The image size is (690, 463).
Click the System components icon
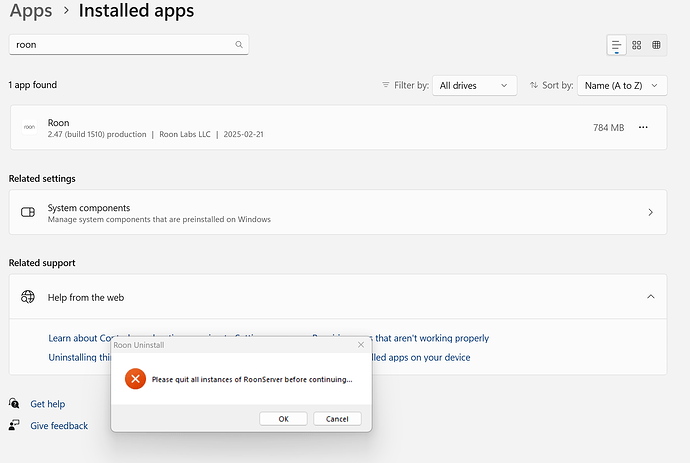tap(28, 212)
